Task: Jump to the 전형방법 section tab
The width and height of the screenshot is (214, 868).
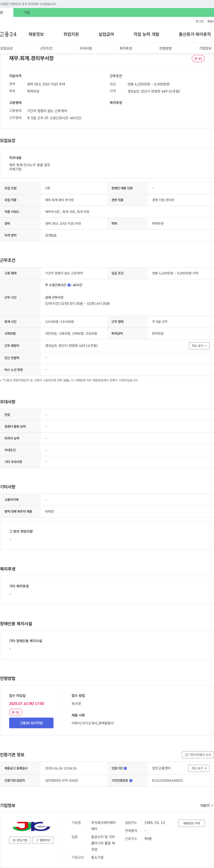Action: (165, 48)
